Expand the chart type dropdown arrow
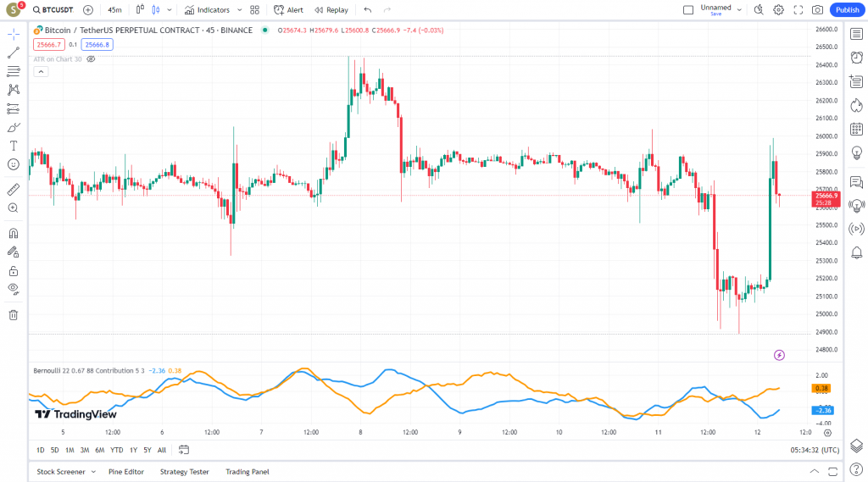 tap(170, 10)
